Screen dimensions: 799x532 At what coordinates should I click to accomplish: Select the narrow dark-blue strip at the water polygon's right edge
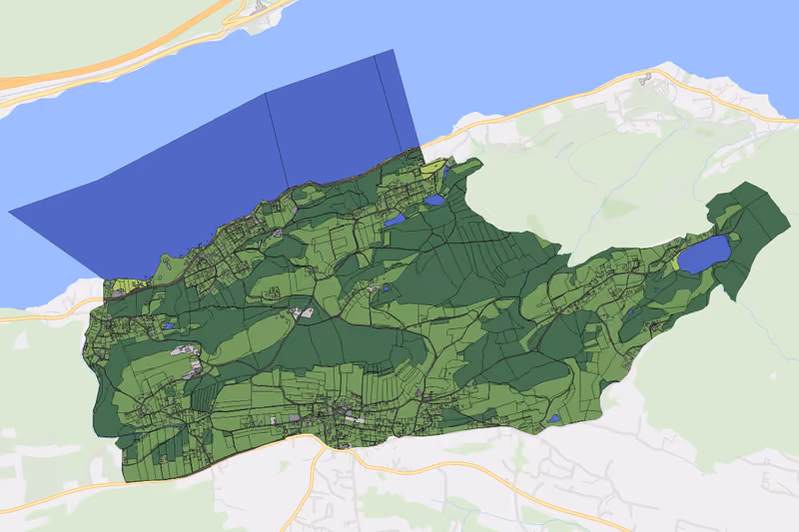coord(398,102)
